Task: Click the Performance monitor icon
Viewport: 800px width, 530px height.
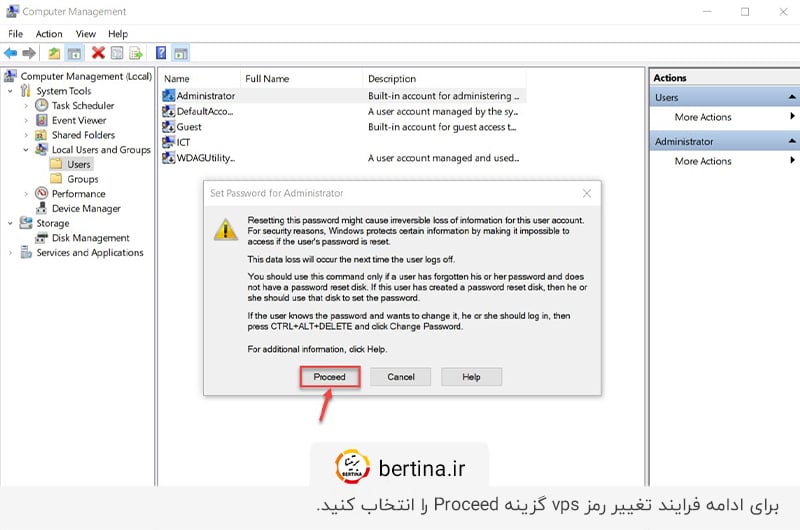Action: pos(41,193)
